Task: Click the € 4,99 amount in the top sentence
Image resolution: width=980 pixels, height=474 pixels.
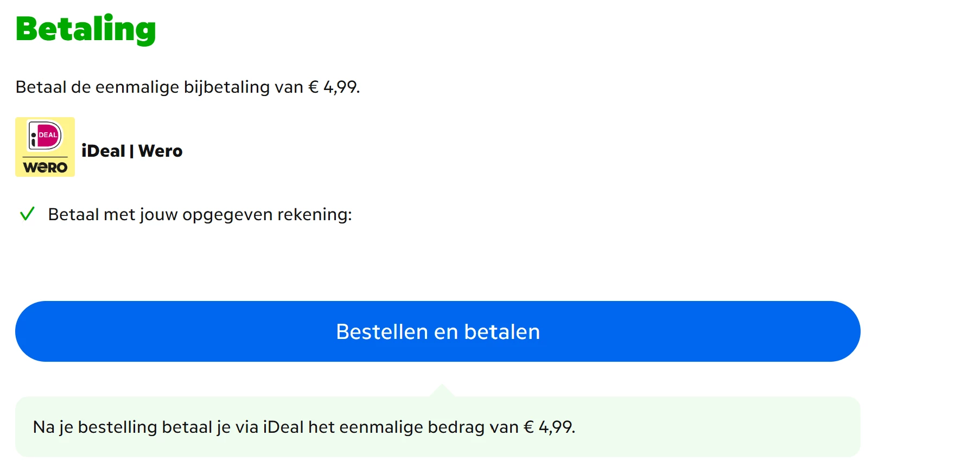Action: point(333,87)
